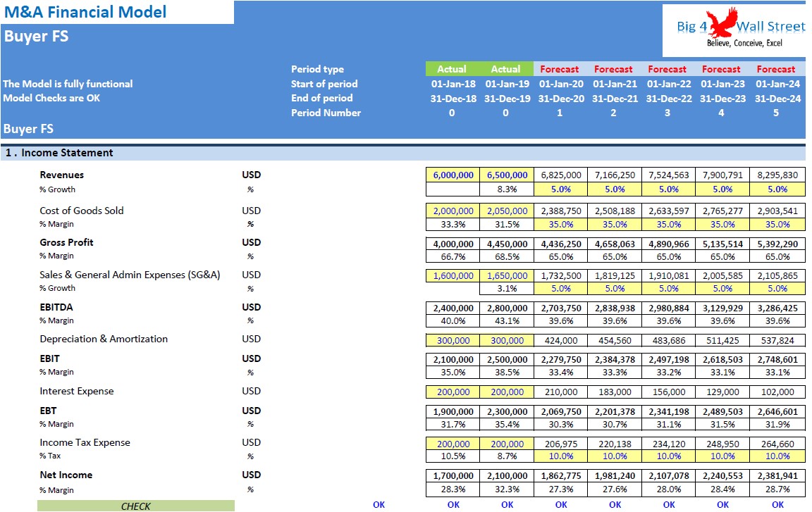Select the 10.5% tax rate cell
812x512 pixels.
[453, 456]
